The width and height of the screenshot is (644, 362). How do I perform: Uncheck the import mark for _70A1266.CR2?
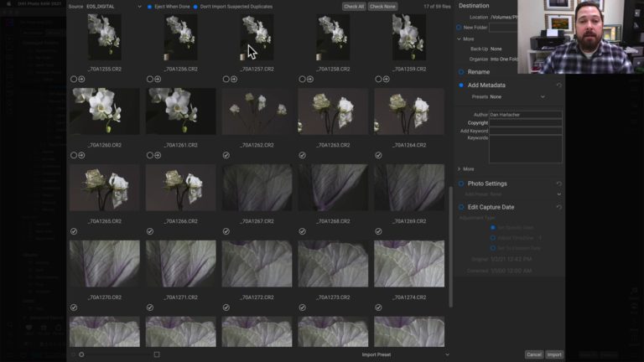click(150, 231)
